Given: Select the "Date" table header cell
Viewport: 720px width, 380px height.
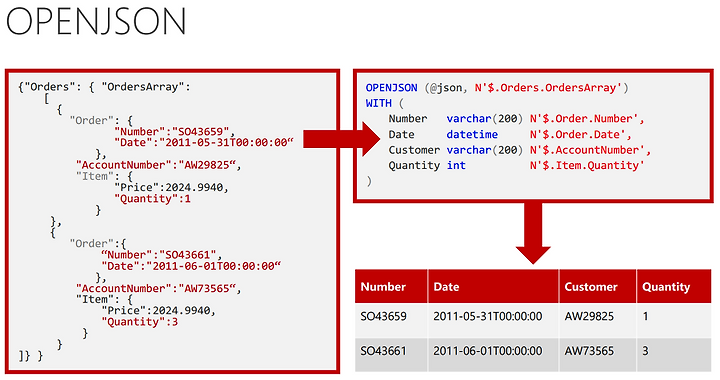Looking at the screenshot, I should click(493, 286).
